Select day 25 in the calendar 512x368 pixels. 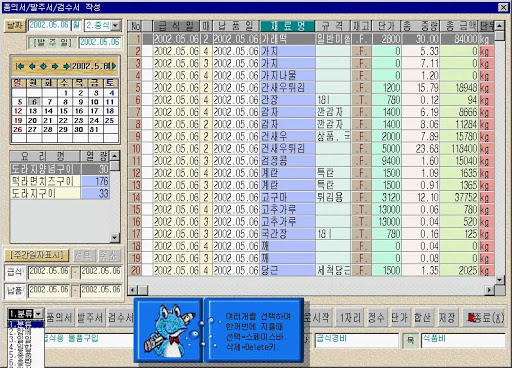(110, 120)
